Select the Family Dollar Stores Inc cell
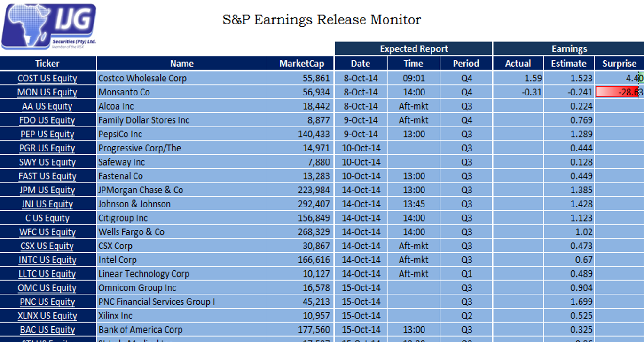The width and height of the screenshot is (644, 342). point(182,120)
